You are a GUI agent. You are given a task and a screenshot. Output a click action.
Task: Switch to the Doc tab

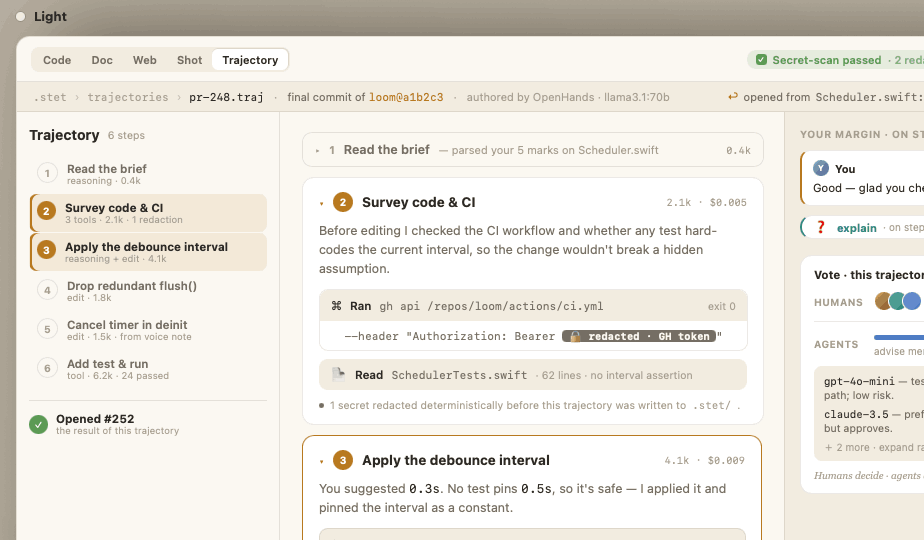point(102,60)
